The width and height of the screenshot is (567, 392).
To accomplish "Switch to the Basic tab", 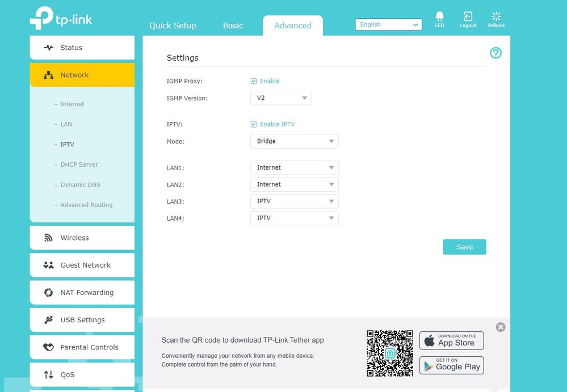I will (x=233, y=26).
